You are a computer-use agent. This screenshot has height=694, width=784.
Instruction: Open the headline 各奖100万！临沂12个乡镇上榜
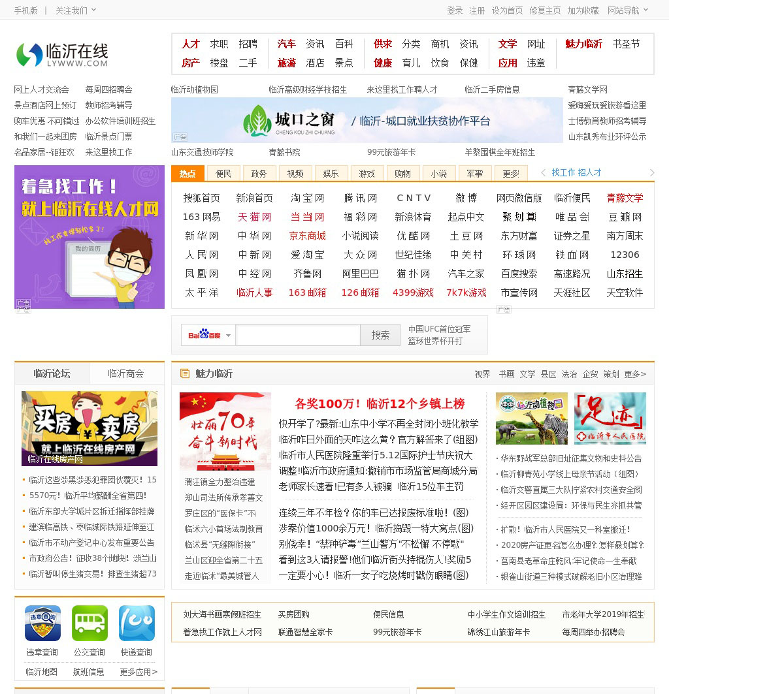click(x=380, y=403)
